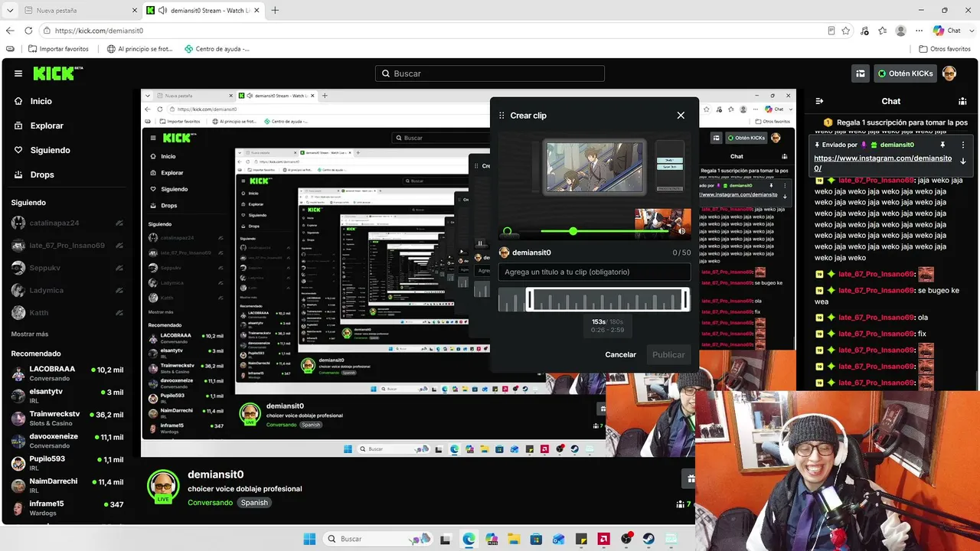The height and width of the screenshot is (551, 980).
Task: Click the Kick Buscar search field
Action: [490, 73]
